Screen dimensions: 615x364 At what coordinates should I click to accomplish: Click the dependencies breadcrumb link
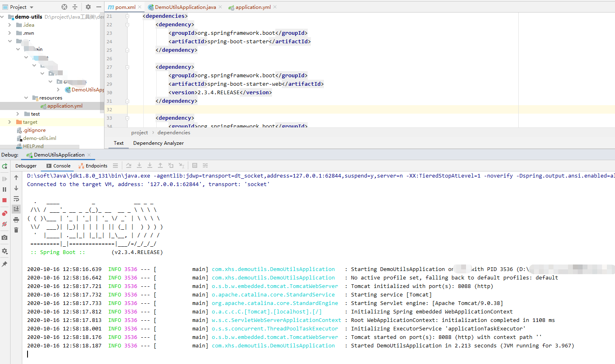174,132
